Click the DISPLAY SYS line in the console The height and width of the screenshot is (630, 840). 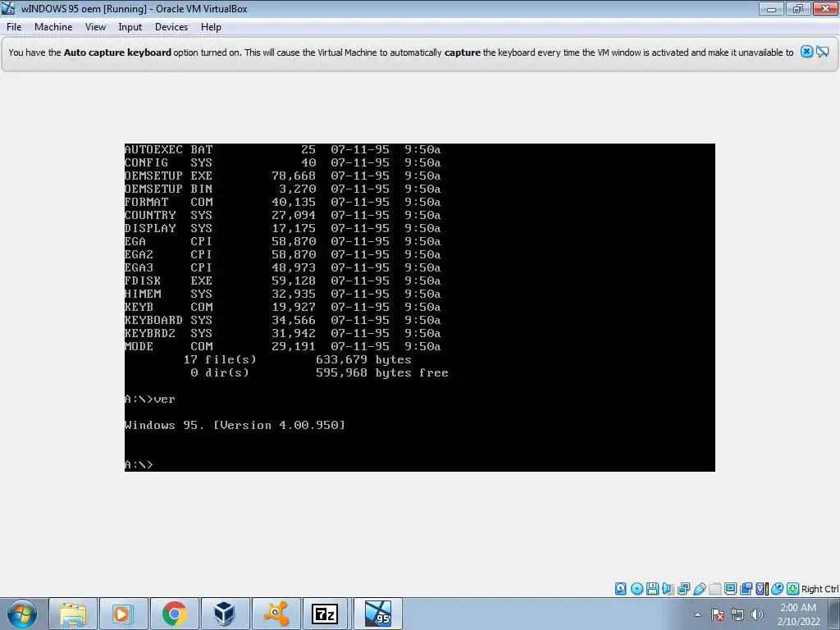point(282,228)
